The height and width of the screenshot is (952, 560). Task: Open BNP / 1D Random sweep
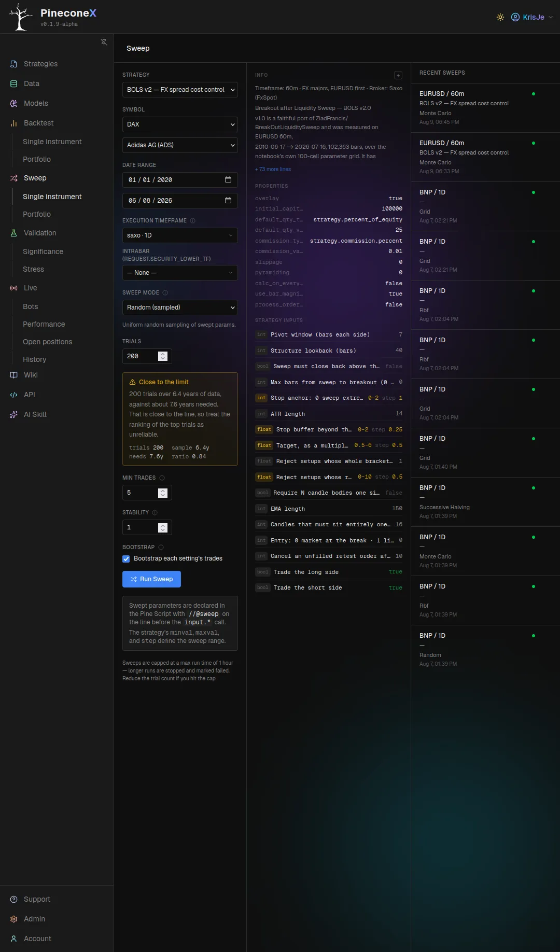485,650
